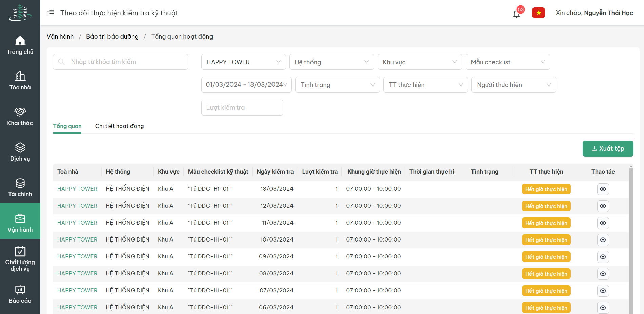Click date cell 12/03/2024
The height and width of the screenshot is (314, 644).
point(277,206)
